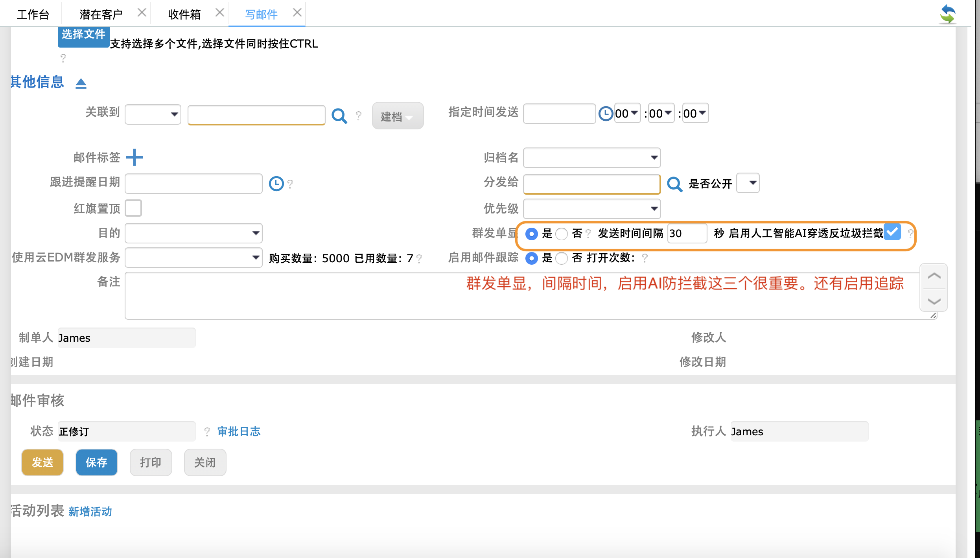Toggle the 红旗置顶 checkbox

click(x=134, y=208)
